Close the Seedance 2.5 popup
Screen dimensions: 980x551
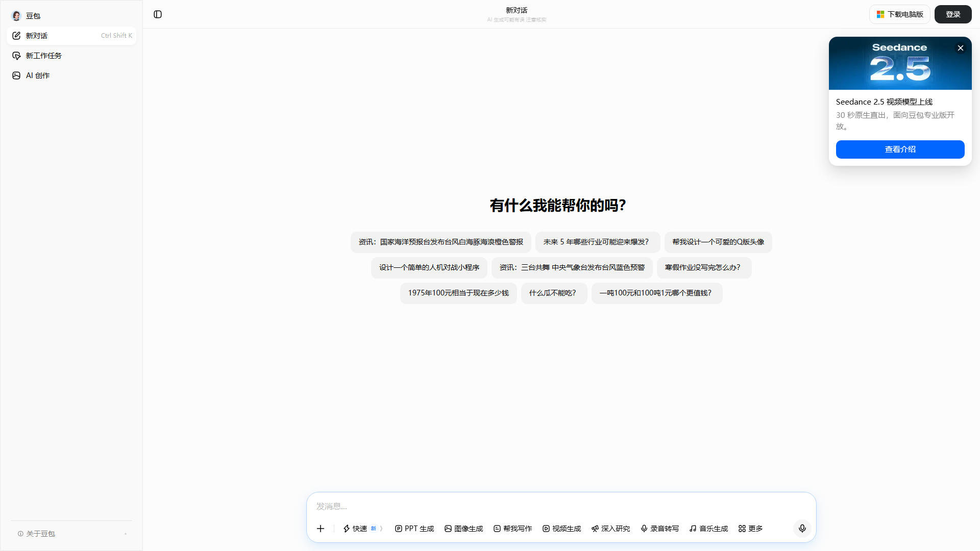point(961,48)
